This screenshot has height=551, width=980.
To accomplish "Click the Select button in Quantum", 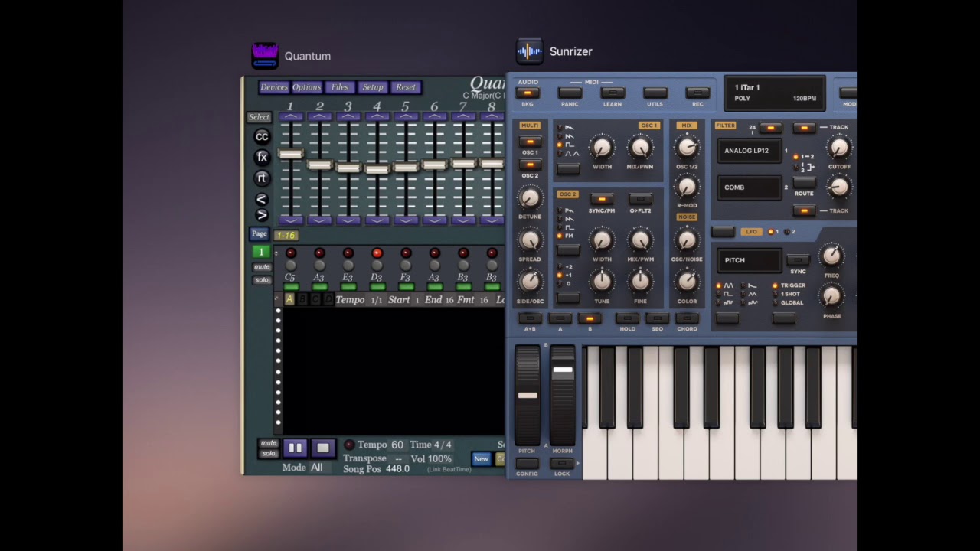I will (259, 117).
